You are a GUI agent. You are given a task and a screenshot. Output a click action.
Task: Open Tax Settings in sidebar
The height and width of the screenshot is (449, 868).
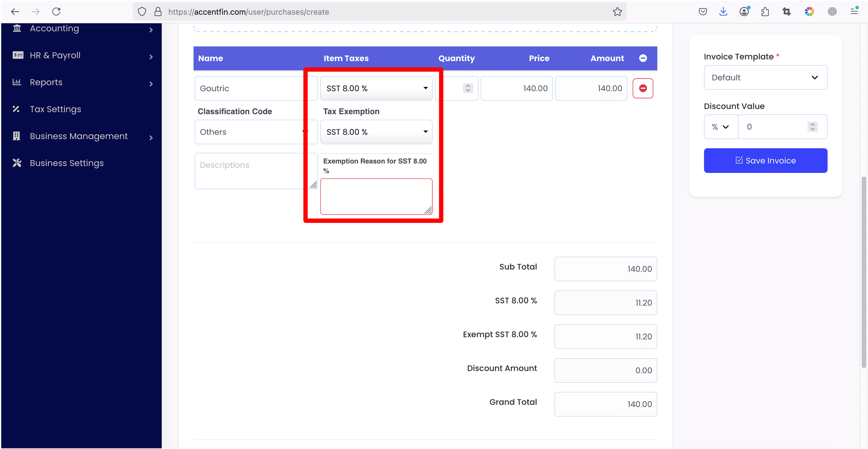tap(56, 109)
